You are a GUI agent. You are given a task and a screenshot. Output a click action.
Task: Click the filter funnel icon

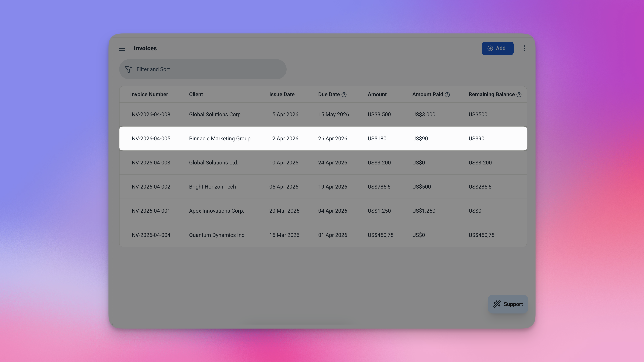[128, 69]
